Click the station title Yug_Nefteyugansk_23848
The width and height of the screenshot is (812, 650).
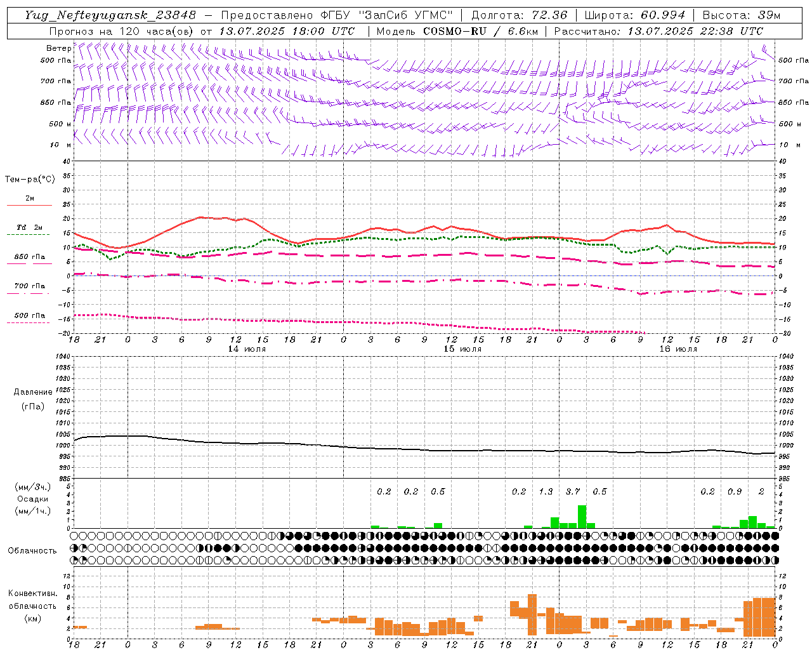click(x=110, y=15)
